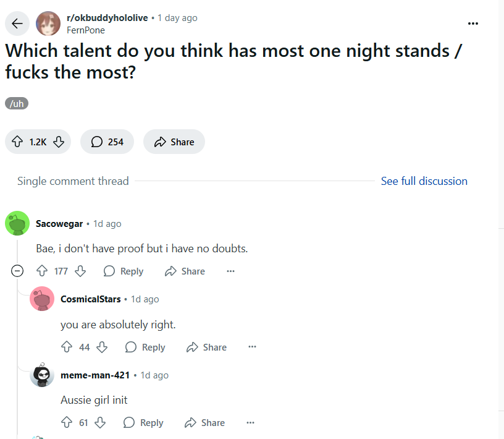Screen dimensions: 504x439
Task: Open meme-man-421's user avatar
Action: coord(42,375)
